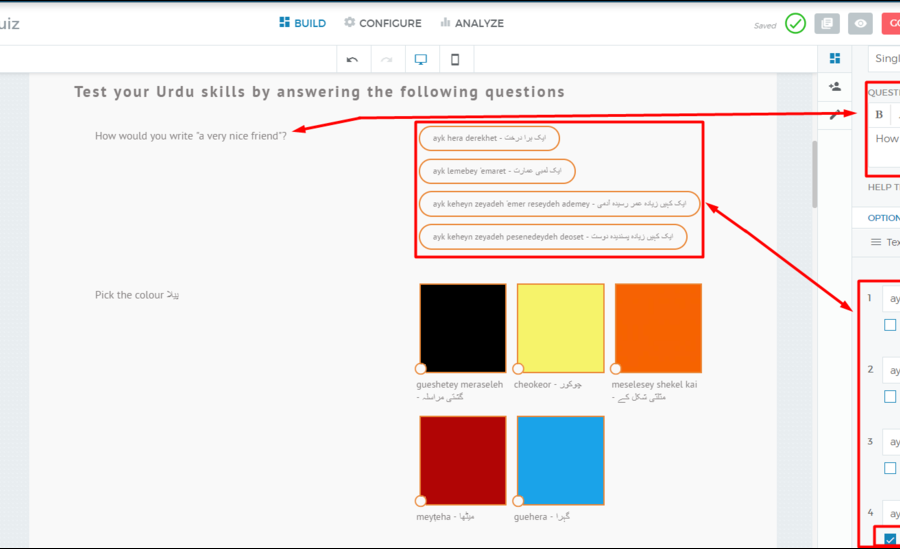Screen dimensions: 900x549
Task: Click the undo arrow in the toolbar
Action: click(352, 60)
